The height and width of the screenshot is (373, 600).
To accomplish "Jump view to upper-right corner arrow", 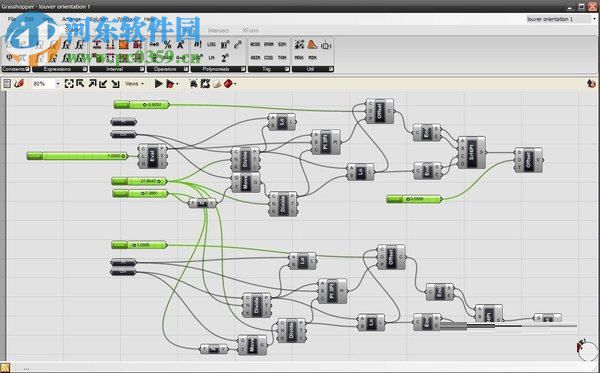I will (92, 83).
